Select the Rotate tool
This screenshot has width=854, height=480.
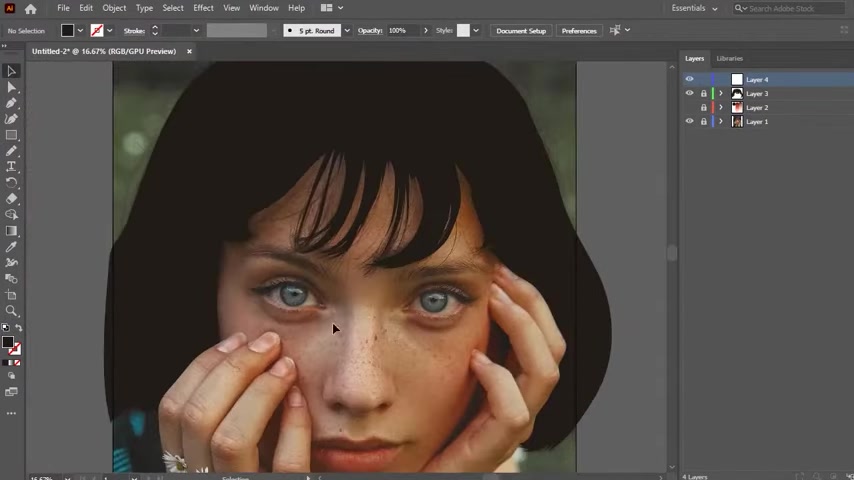[x=11, y=183]
